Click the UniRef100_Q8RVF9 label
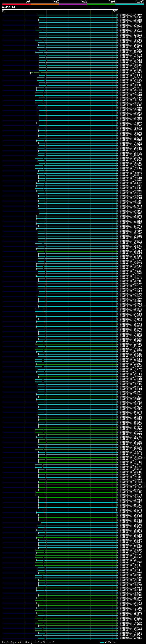Screen dimensions: 146x644 click(x=131, y=254)
